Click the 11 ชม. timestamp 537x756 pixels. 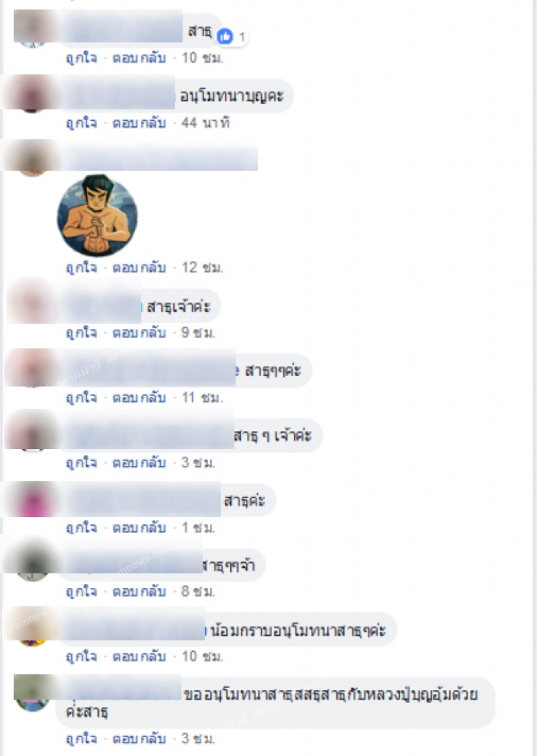pos(202,397)
